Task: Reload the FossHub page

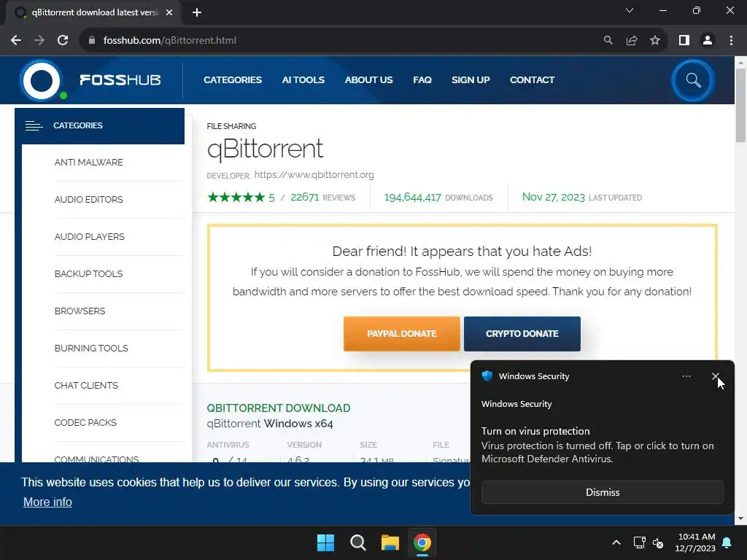Action: click(63, 41)
